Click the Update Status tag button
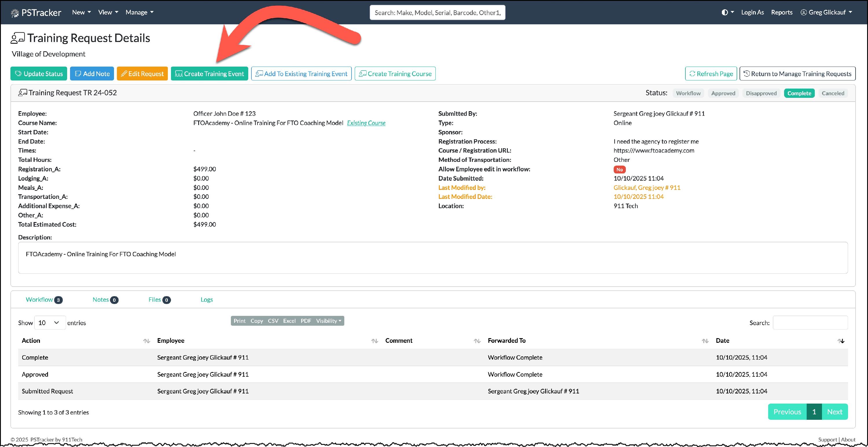 click(39, 74)
